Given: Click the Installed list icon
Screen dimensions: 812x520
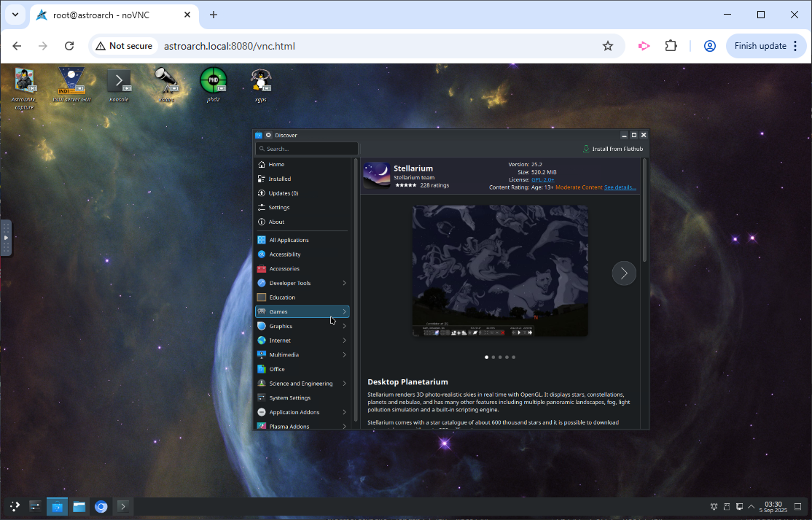Looking at the screenshot, I should tap(262, 179).
